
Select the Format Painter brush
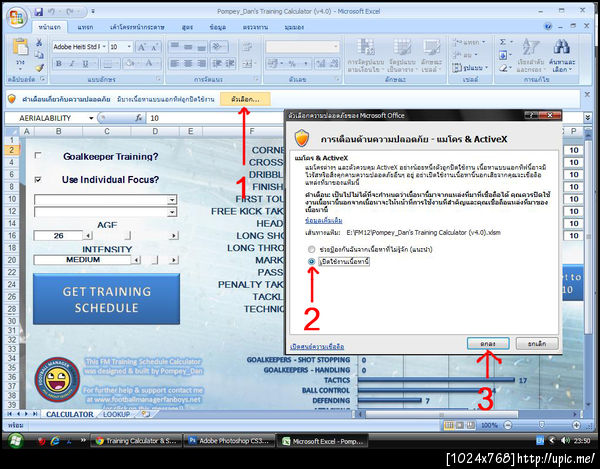[x=39, y=68]
